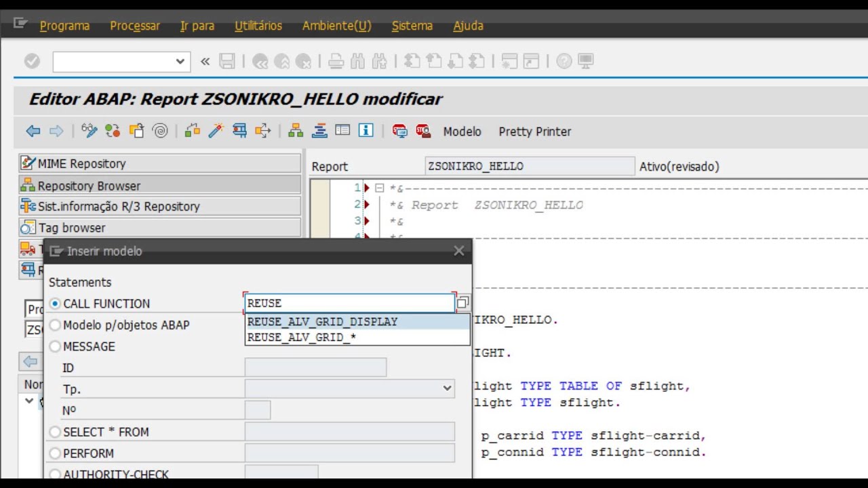Toggle Display/Change mode with glasses-pencil icon
Image resolution: width=868 pixels, height=488 pixels.
point(90,131)
